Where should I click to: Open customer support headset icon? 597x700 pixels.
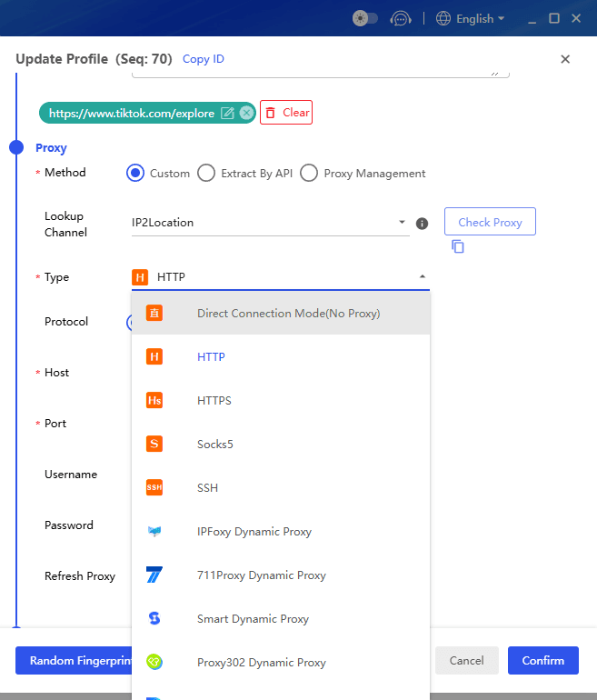coord(401,18)
